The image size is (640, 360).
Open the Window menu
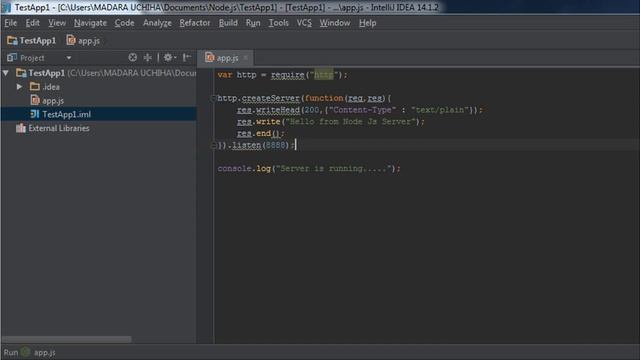pos(335,23)
